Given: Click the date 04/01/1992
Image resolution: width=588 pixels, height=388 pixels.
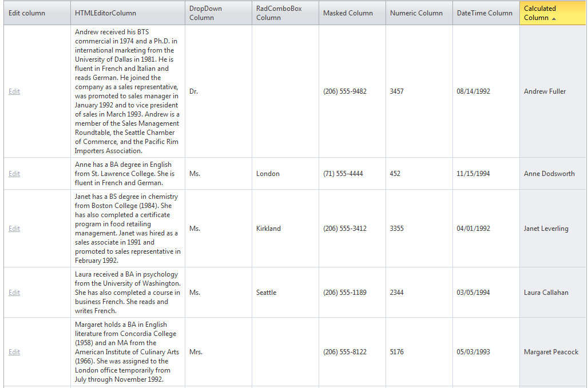Looking at the screenshot, I should coord(473,229).
